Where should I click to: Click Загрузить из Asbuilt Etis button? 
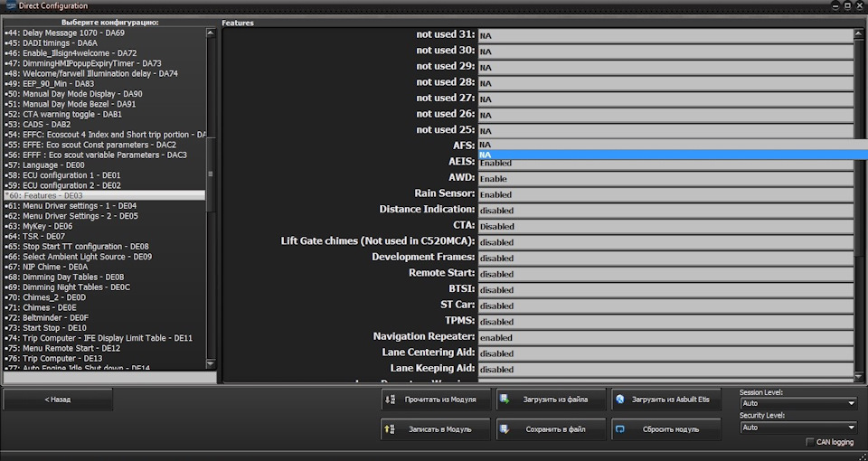pyautogui.click(x=666, y=399)
